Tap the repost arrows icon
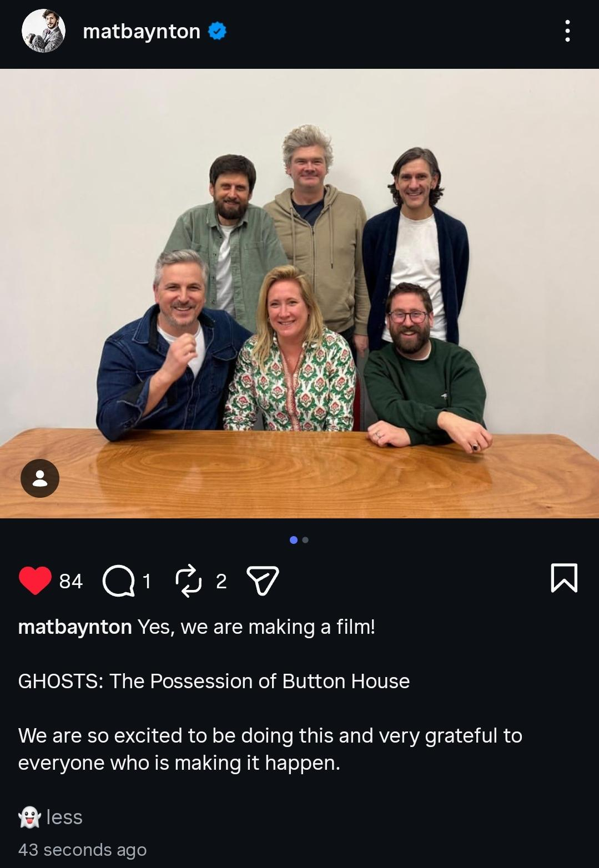599x868 pixels. 189,581
